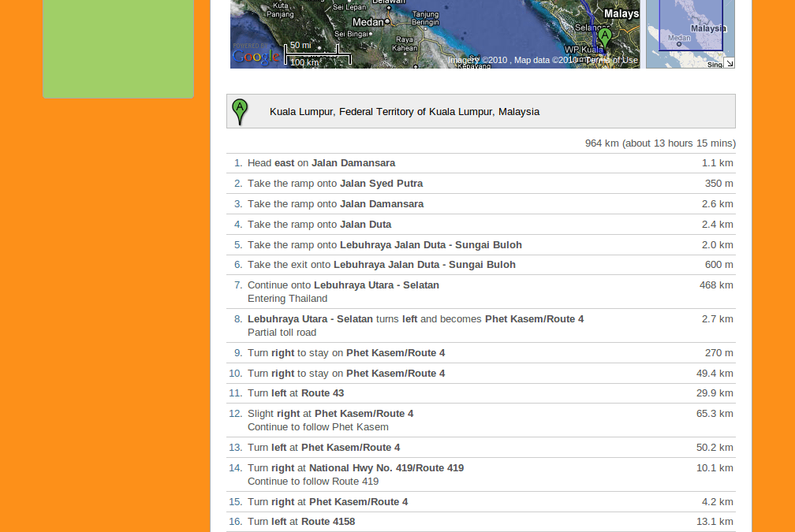Click the blue viewport rectangle in overview map
The image size is (795, 532).
[691, 25]
